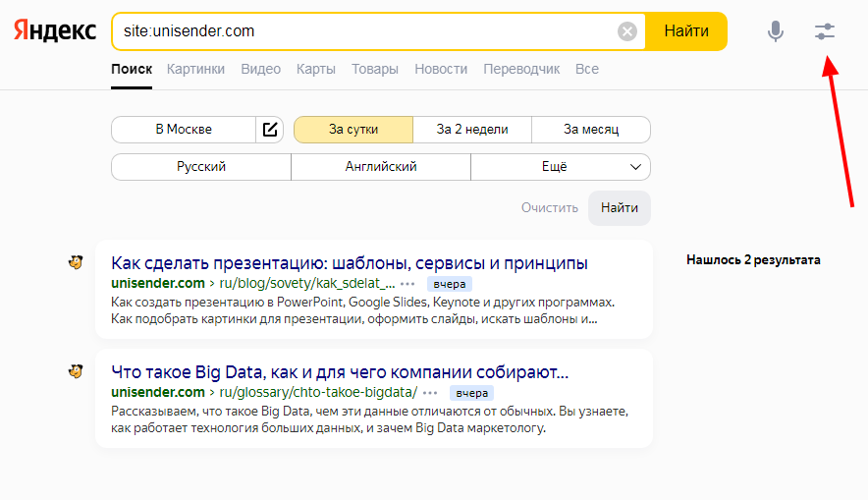868x500 pixels.
Task: Select the Поиск tab
Action: [x=132, y=69]
